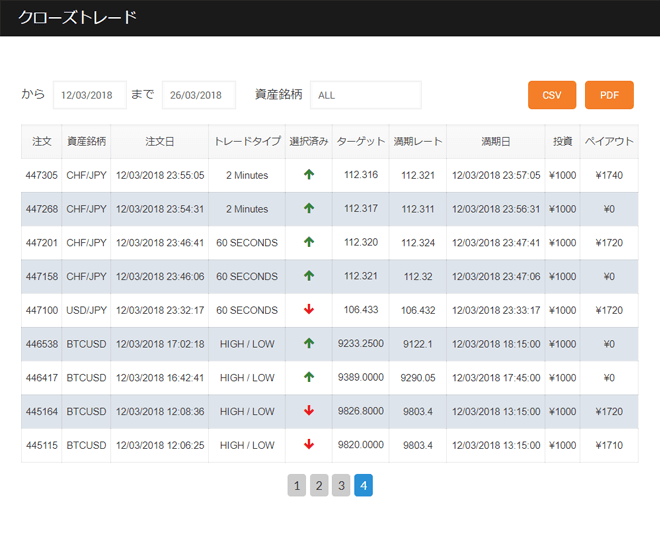Sort by the 資産銘柄 column header
The image size is (660, 550).
pyautogui.click(x=86, y=141)
